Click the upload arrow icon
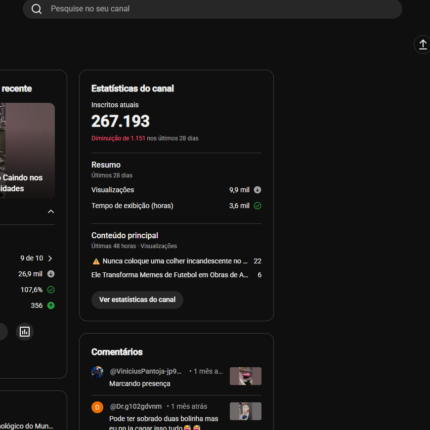 (x=423, y=44)
